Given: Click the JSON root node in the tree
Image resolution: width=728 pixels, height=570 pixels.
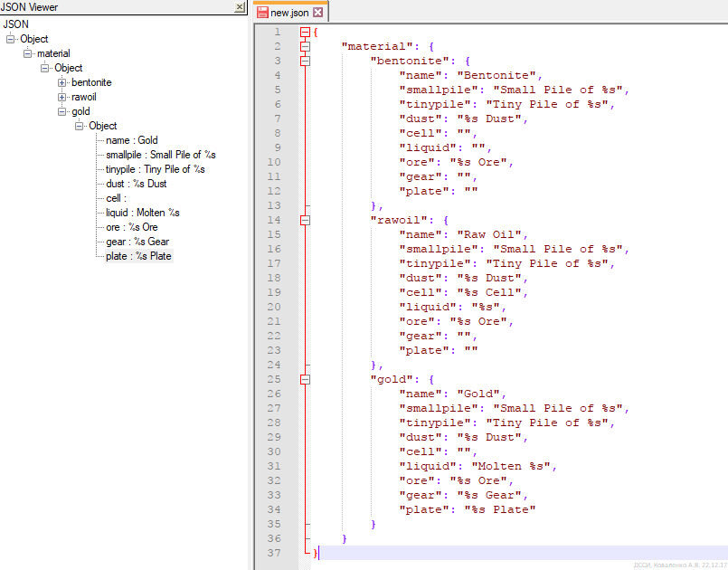Looking at the screenshot, I should (15, 24).
